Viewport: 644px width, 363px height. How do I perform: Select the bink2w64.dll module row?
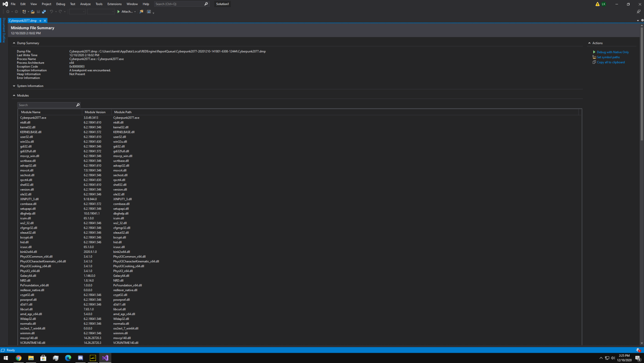pos(299,252)
